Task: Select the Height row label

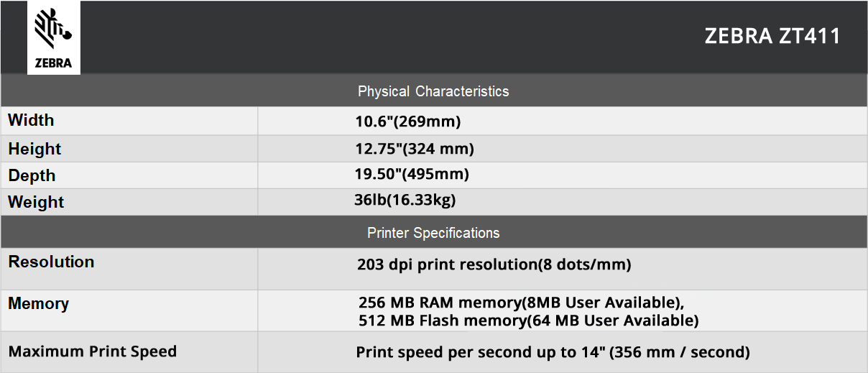Action: [x=34, y=149]
